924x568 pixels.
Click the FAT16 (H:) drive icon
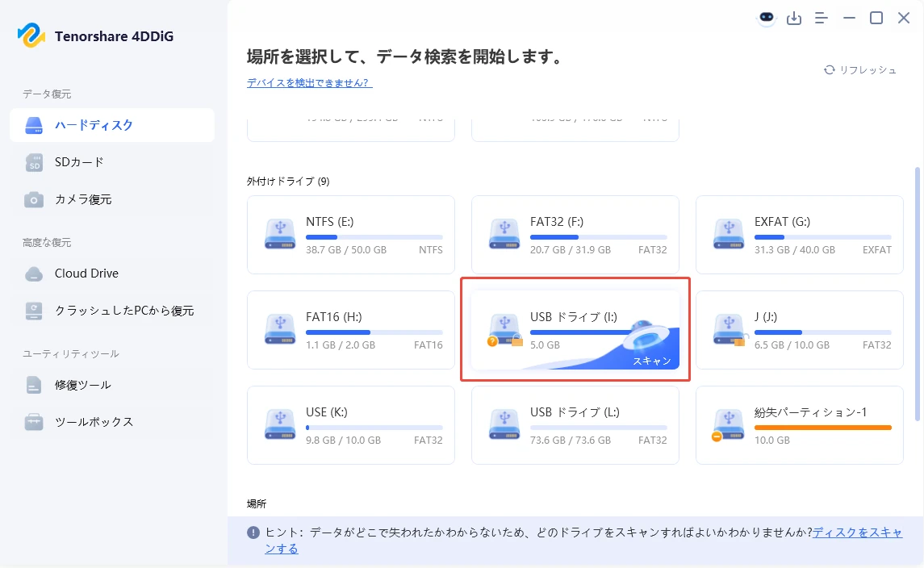coord(280,329)
